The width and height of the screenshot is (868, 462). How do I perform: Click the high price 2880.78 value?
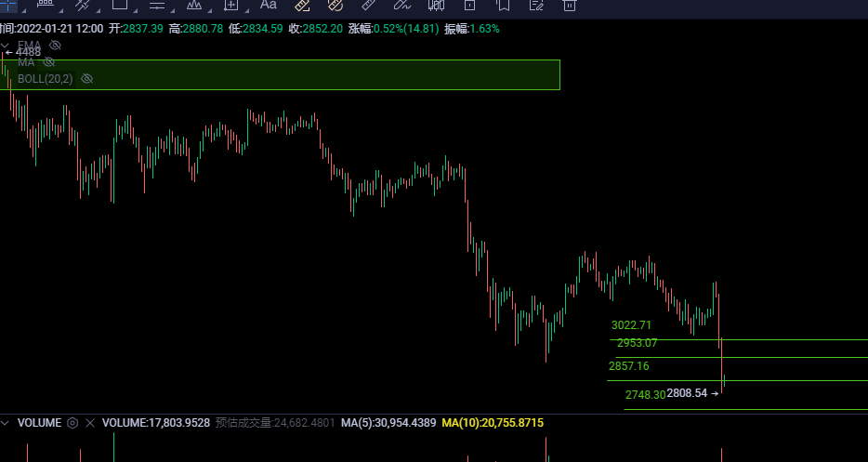203,29
